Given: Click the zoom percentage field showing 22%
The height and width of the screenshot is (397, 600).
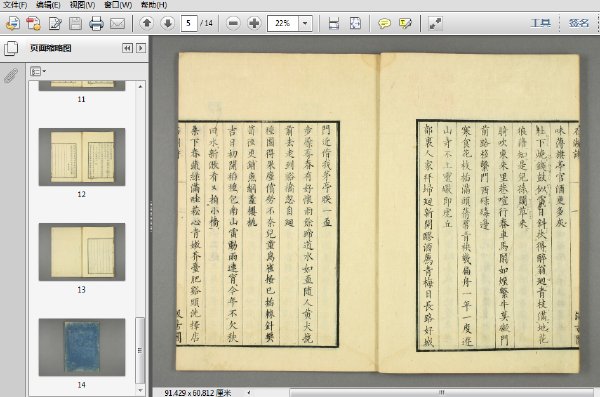Looking at the screenshot, I should coord(283,23).
